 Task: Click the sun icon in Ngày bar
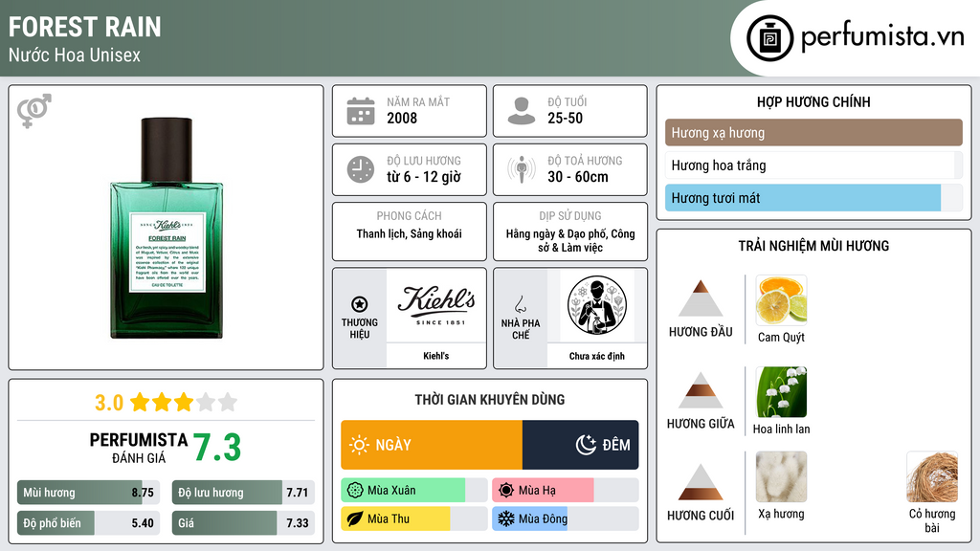point(360,445)
